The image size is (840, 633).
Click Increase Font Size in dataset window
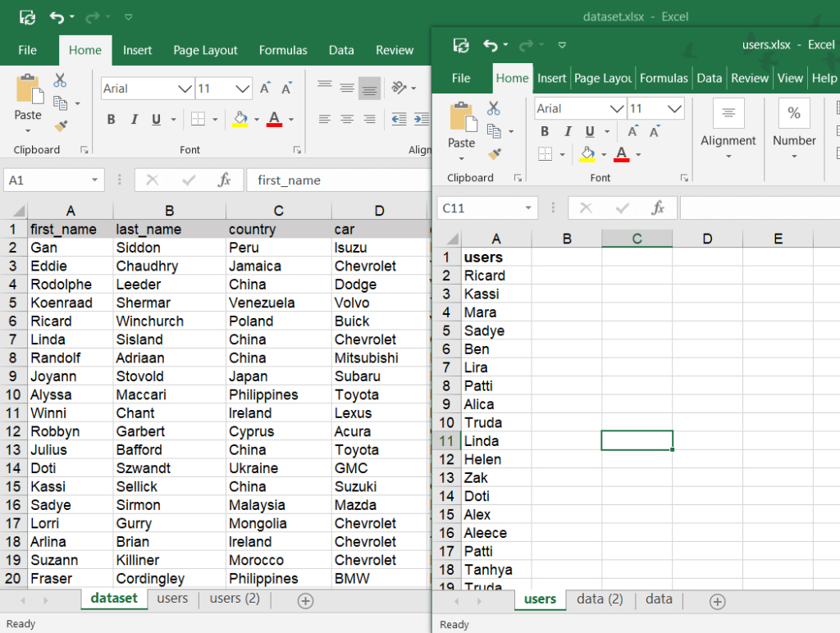click(x=265, y=89)
